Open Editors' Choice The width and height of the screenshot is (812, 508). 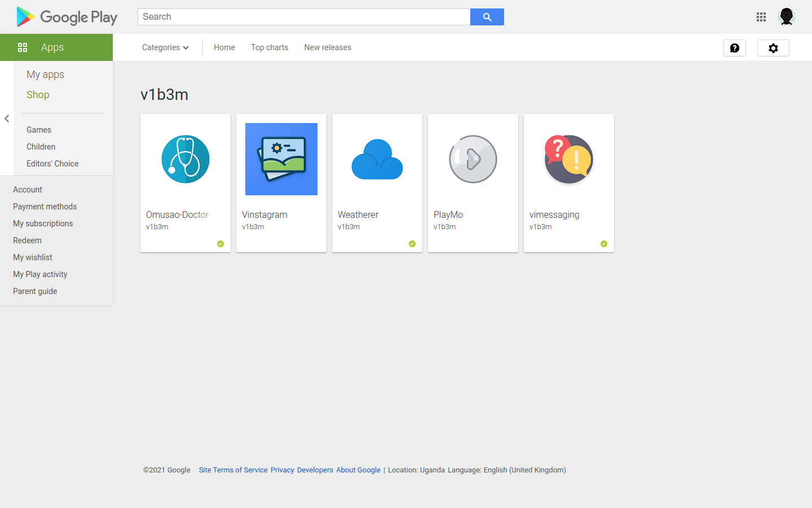pos(52,164)
